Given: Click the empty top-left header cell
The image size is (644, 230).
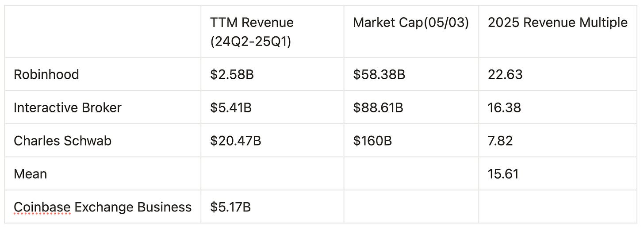Looking at the screenshot, I should pyautogui.click(x=103, y=32).
